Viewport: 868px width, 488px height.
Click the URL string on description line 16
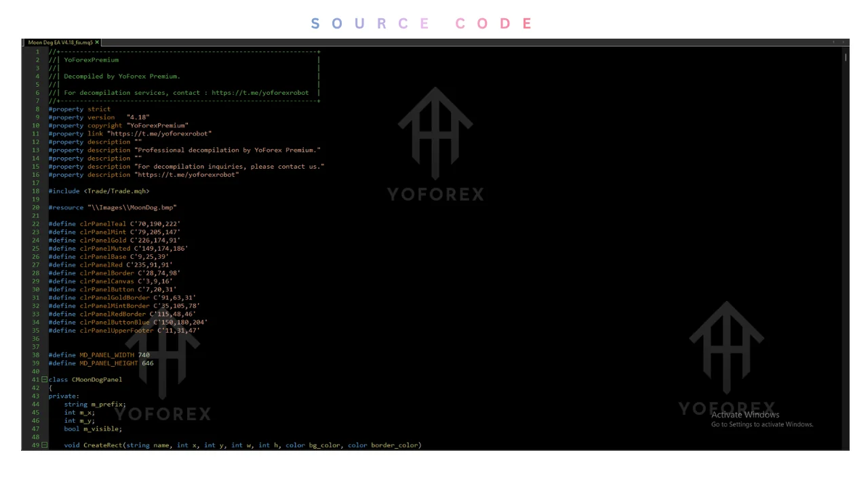(186, 174)
